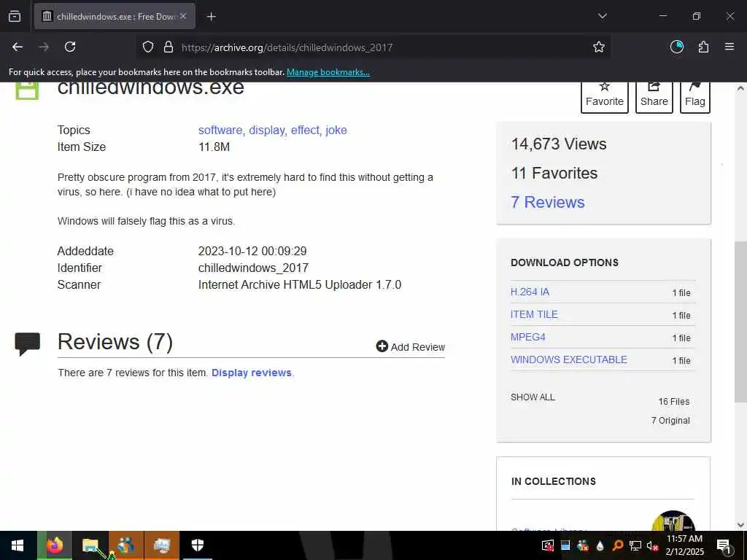747x560 pixels.
Task: Open the joke topic link
Action: (336, 130)
